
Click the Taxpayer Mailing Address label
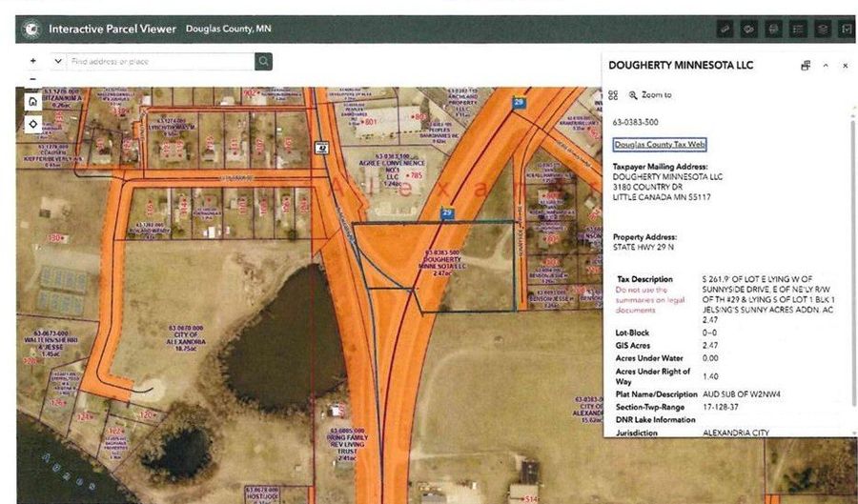pyautogui.click(x=660, y=167)
